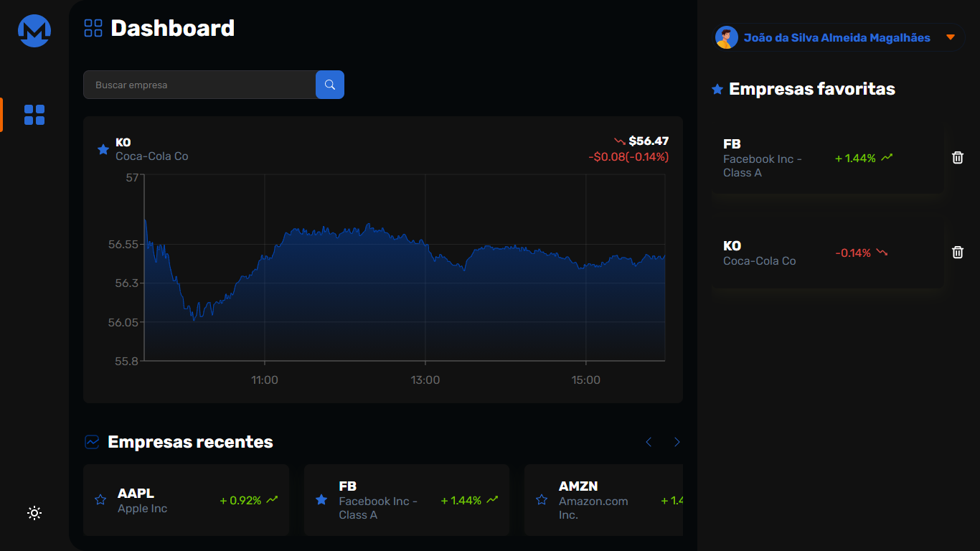Open the dashboard grid icon in sidebar
Image resolution: width=980 pixels, height=551 pixels.
(x=34, y=115)
